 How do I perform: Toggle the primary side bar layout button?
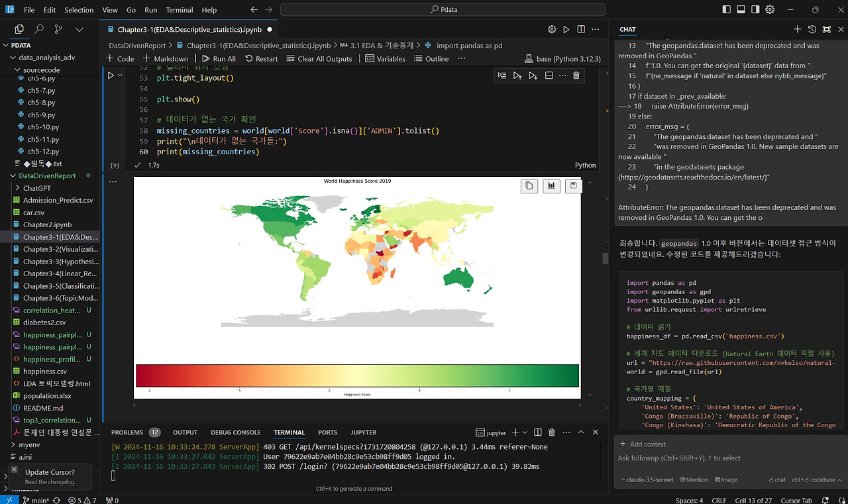[x=727, y=10]
